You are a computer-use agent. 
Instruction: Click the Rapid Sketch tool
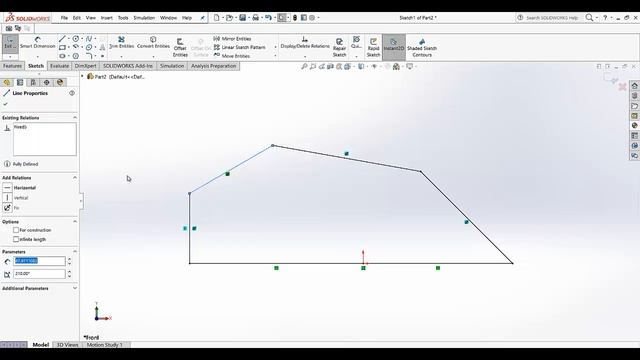(x=373, y=48)
